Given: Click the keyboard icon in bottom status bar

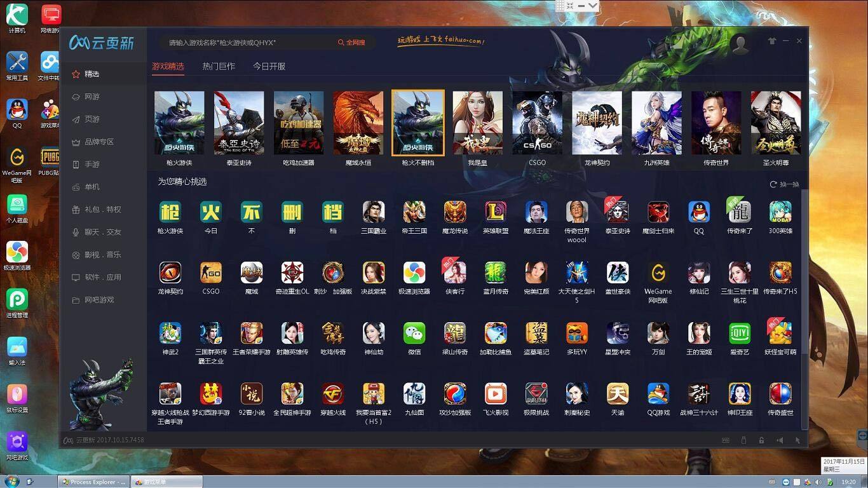Looking at the screenshot, I should click(726, 440).
